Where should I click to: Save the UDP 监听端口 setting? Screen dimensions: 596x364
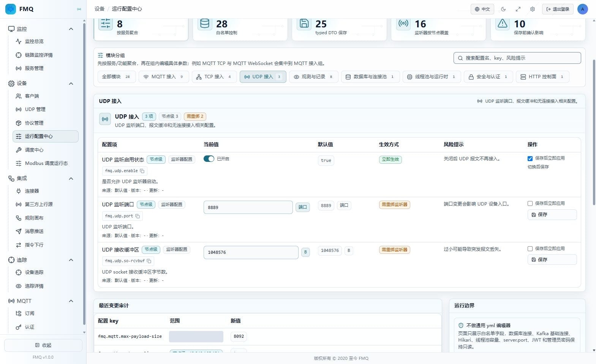pyautogui.click(x=552, y=215)
